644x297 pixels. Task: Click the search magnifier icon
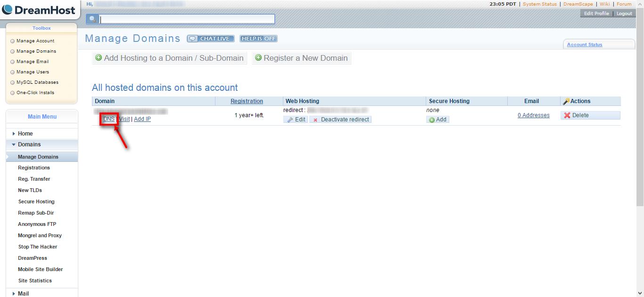(93, 19)
